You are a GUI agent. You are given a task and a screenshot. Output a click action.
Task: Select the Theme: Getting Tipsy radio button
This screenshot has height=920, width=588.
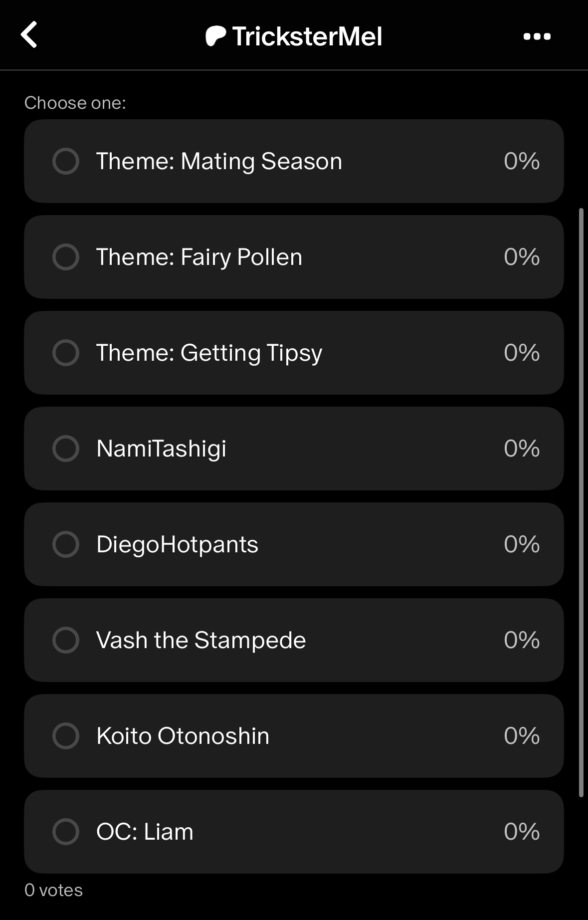[x=66, y=353]
